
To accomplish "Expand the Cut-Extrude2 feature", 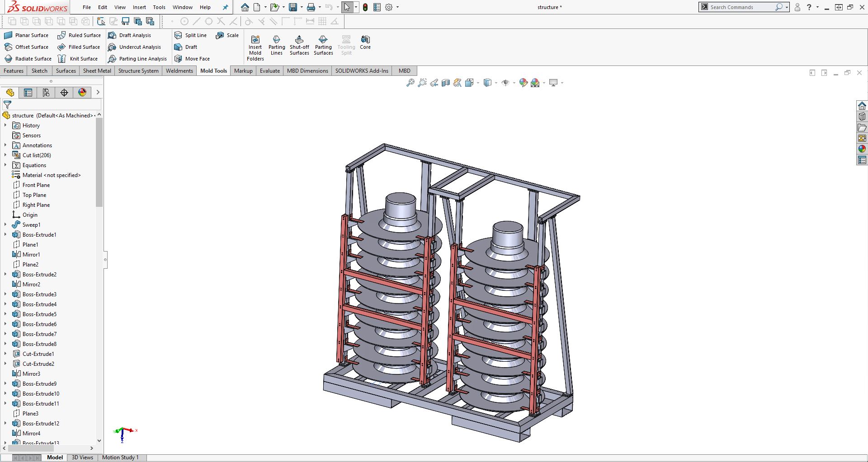I will [x=5, y=364].
